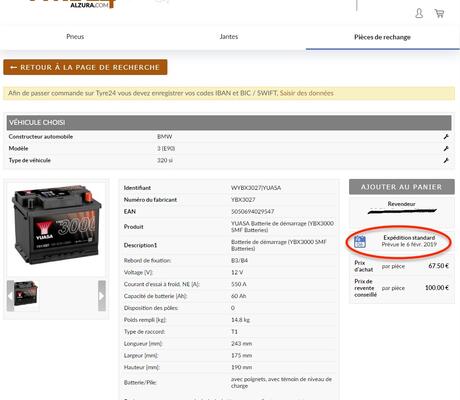The height and width of the screenshot is (400, 460).
Task: Click the shipping calendar icon
Action: [x=360, y=241]
